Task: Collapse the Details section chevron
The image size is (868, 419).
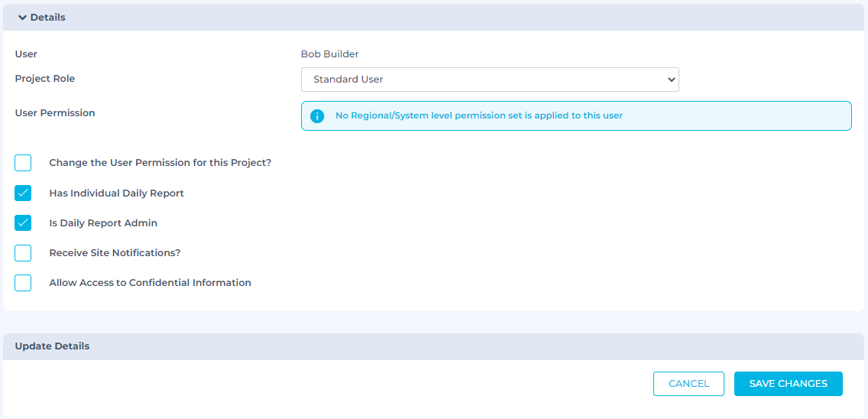Action: (22, 18)
